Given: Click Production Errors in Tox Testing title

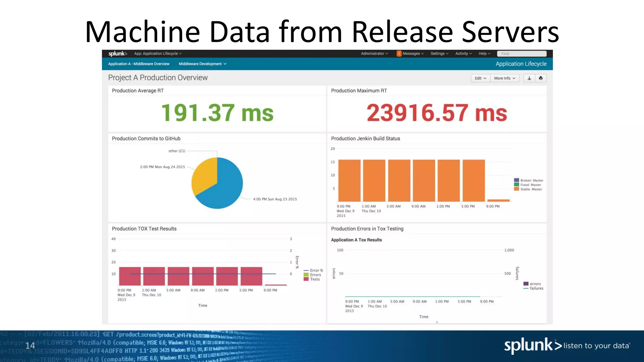Looking at the screenshot, I should (367, 229).
